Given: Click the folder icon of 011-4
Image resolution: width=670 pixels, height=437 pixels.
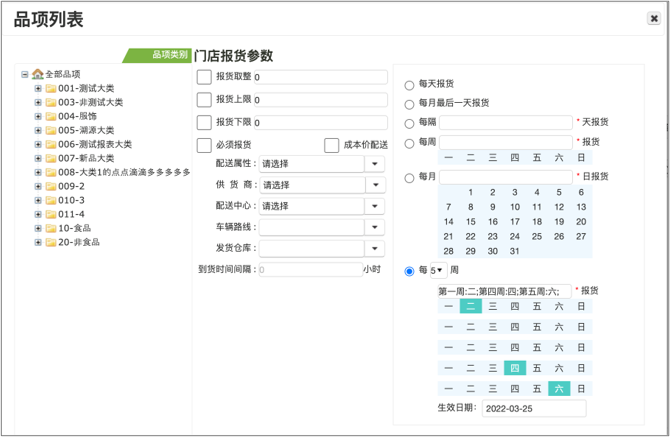Looking at the screenshot, I should (x=51, y=214).
